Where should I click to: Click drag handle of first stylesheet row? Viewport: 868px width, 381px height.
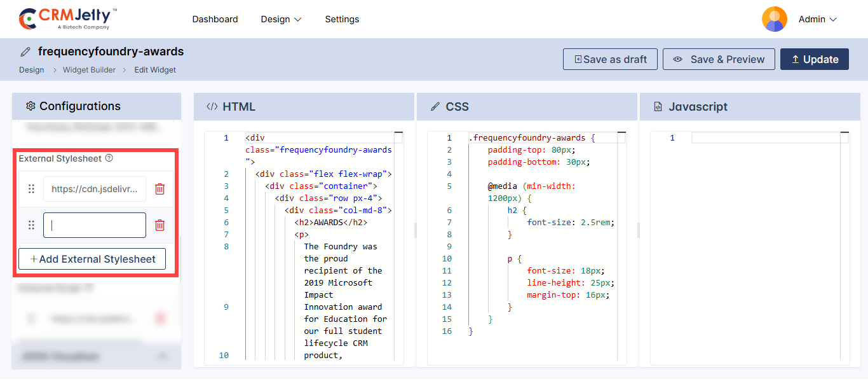click(x=31, y=189)
